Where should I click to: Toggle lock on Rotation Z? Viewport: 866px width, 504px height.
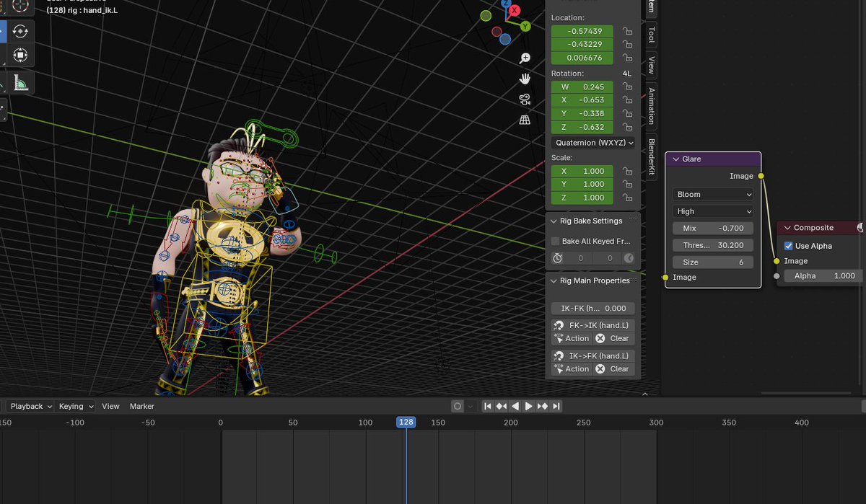tap(628, 127)
